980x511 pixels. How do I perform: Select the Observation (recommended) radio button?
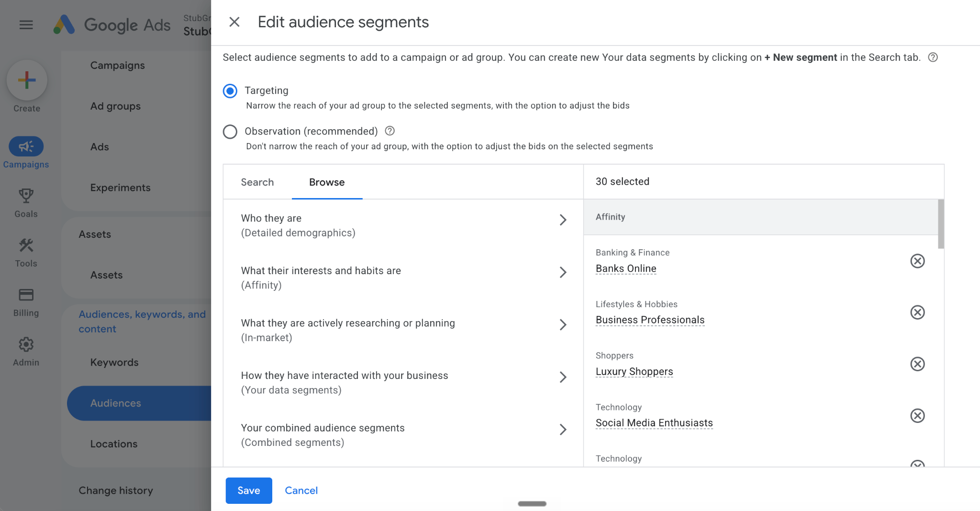[230, 132]
